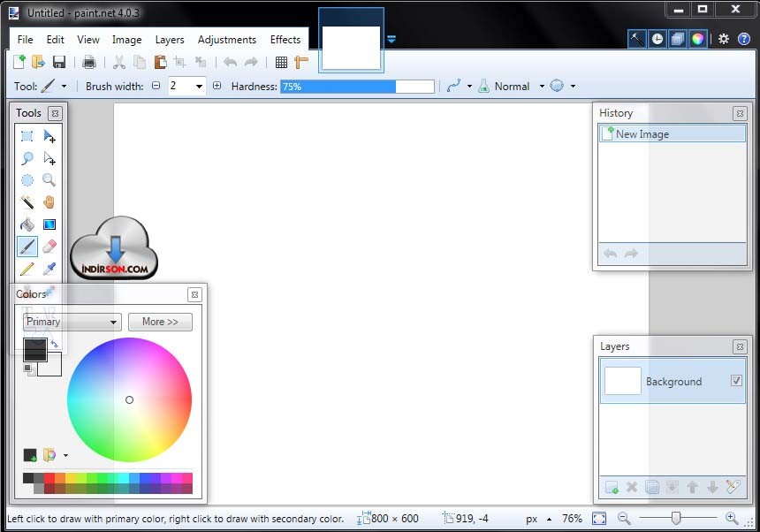Open the units selector arrow
Image resolution: width=760 pixels, height=532 pixels.
[x=549, y=519]
